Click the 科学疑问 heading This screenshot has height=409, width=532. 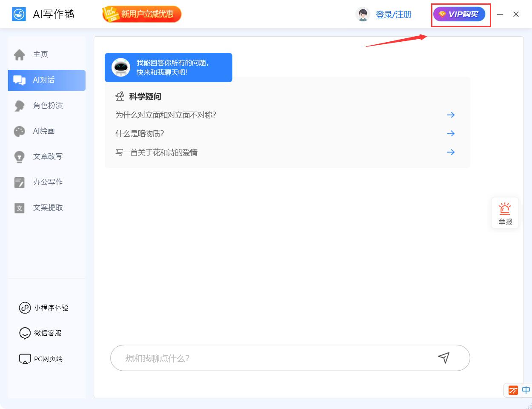pyautogui.click(x=145, y=97)
